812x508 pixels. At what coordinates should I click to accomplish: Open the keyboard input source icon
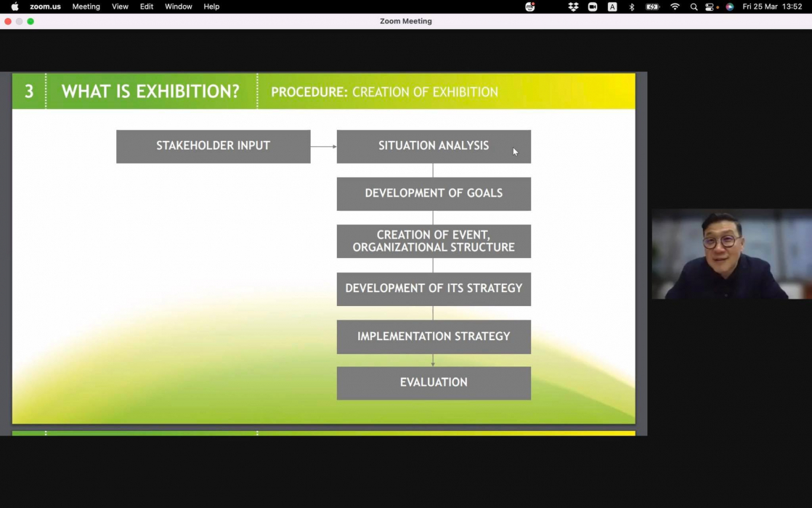[612, 7]
